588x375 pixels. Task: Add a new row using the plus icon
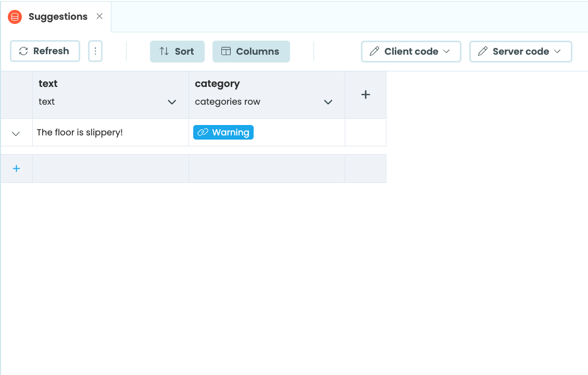point(16,168)
